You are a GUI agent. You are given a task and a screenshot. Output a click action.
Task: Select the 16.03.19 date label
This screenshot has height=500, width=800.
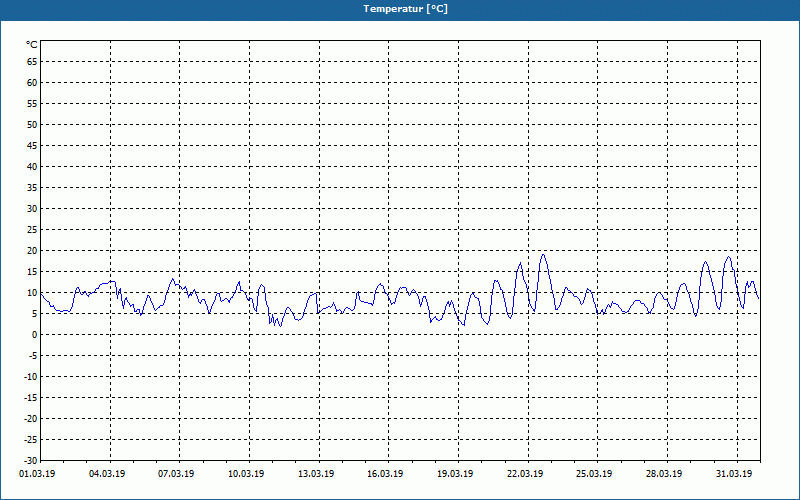tap(386, 474)
